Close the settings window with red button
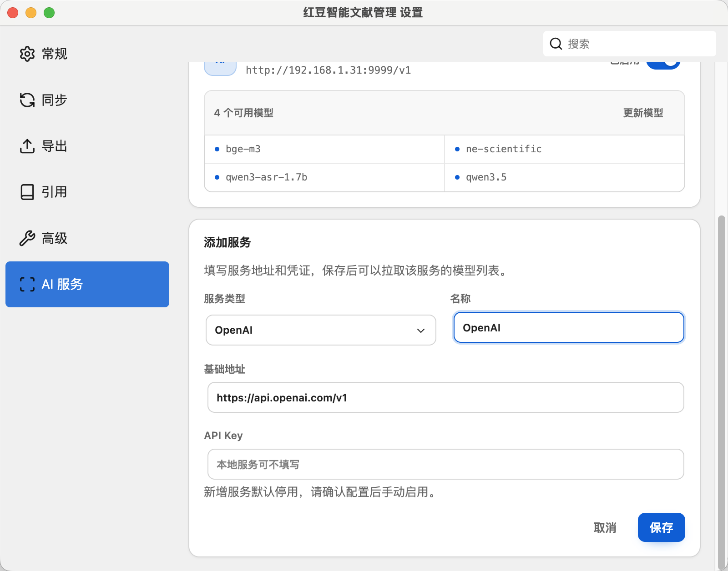728x571 pixels. pyautogui.click(x=13, y=13)
